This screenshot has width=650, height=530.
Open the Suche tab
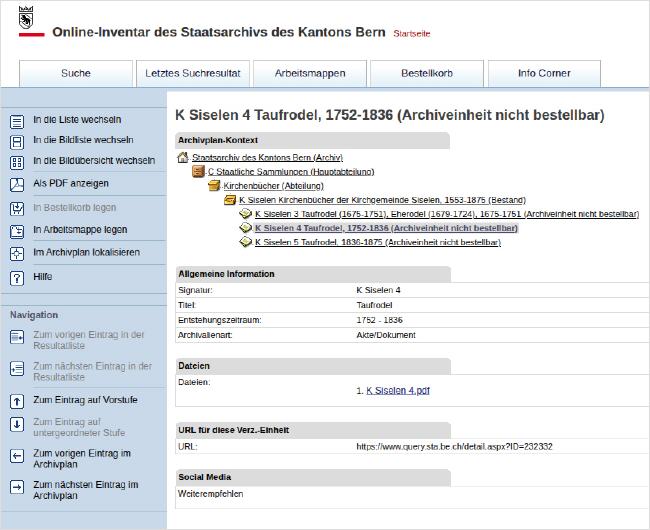[x=76, y=74]
